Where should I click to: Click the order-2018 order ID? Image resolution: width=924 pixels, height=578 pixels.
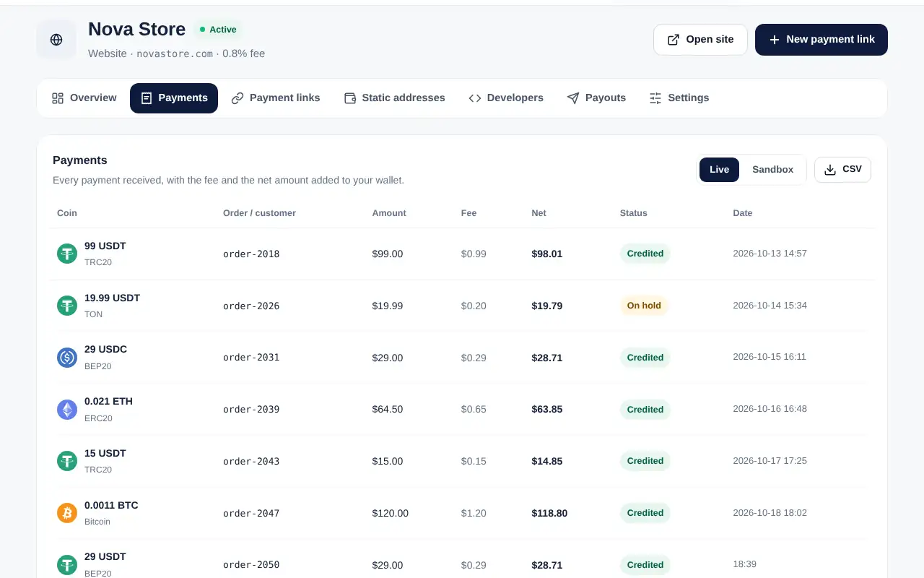click(251, 254)
